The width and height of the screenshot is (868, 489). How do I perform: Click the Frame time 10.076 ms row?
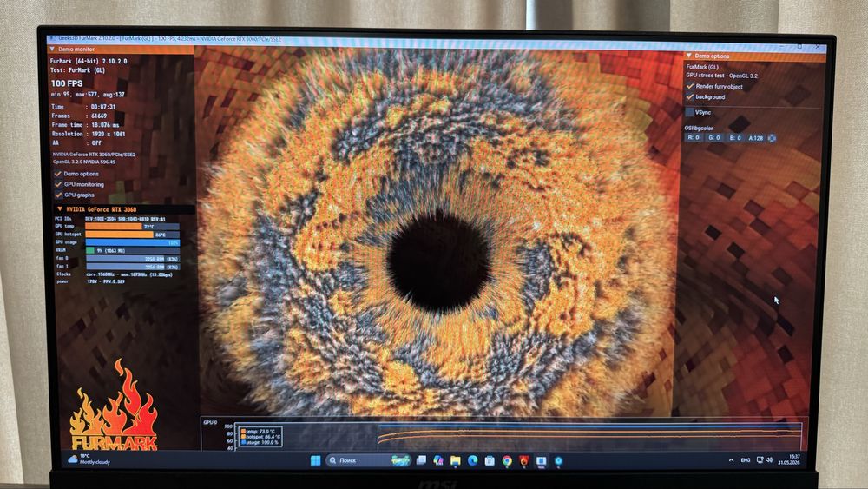[x=85, y=125]
